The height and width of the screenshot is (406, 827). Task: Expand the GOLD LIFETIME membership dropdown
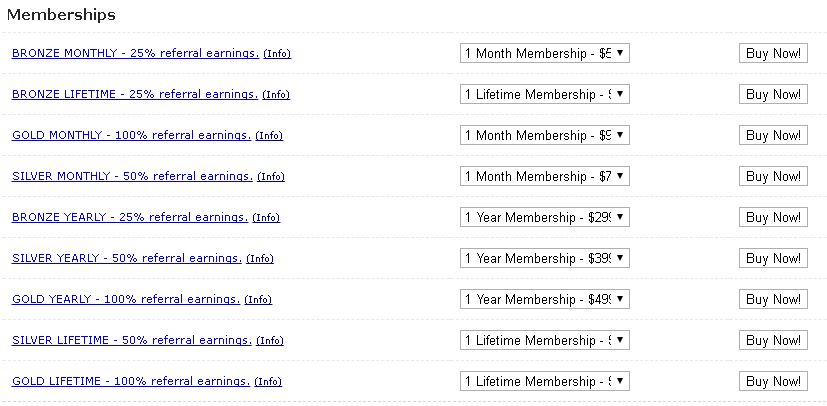(x=545, y=381)
